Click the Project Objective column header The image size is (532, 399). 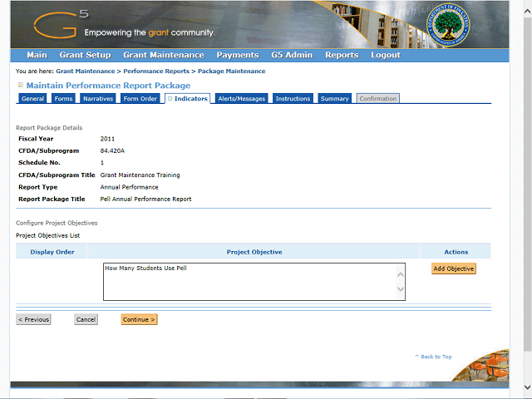coord(254,252)
